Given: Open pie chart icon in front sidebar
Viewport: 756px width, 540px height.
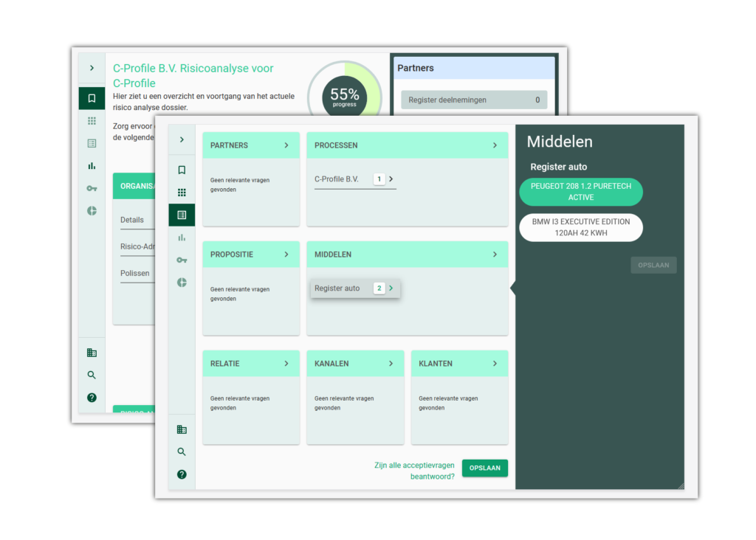Looking at the screenshot, I should point(182,283).
